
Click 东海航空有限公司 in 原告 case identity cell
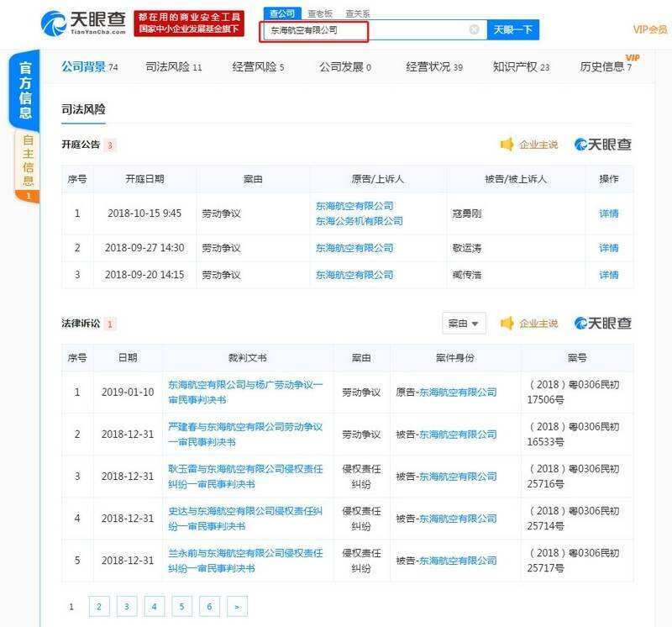(458, 392)
